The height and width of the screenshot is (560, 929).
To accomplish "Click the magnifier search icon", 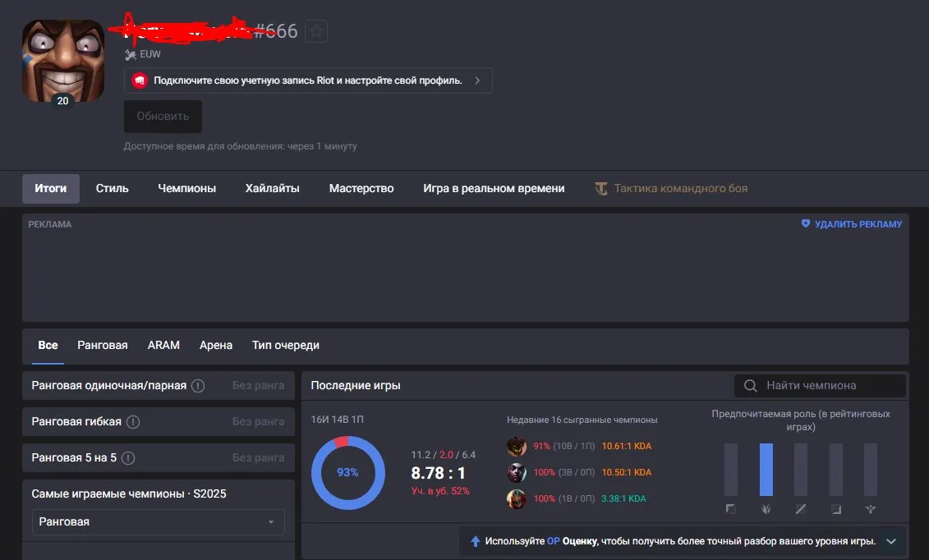I will (751, 386).
